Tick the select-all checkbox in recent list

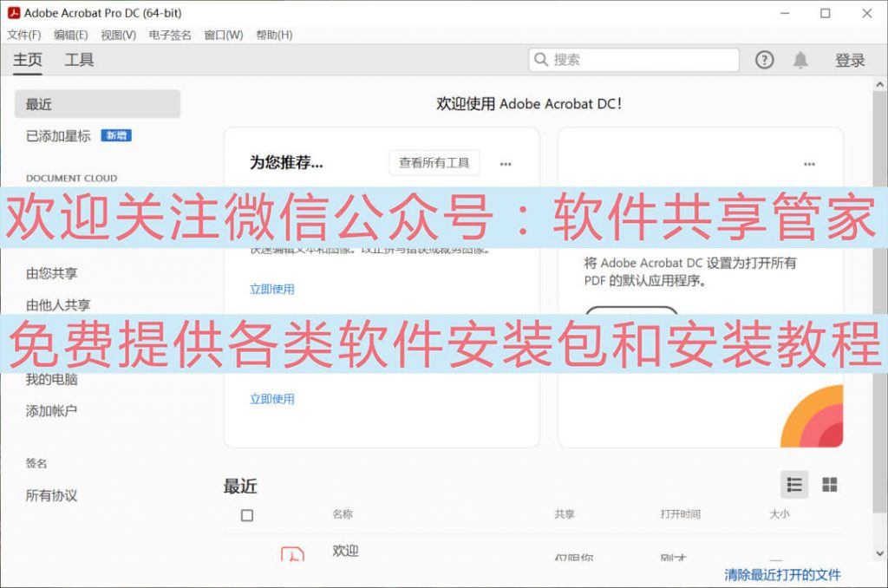(247, 515)
